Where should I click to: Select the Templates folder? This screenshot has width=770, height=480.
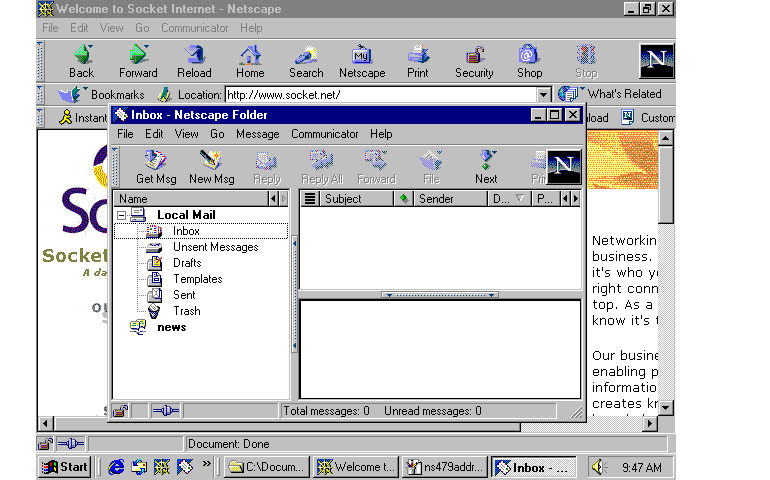(x=197, y=279)
